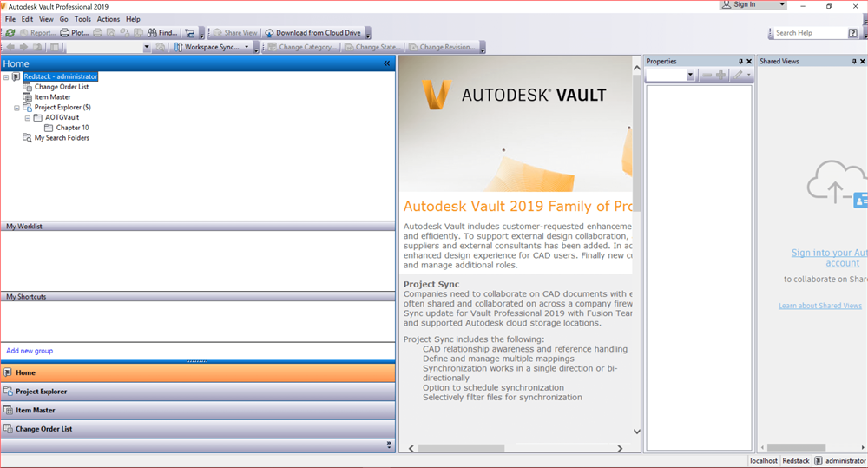This screenshot has height=468, width=868.
Task: Open the Edit menu
Action: (x=27, y=19)
